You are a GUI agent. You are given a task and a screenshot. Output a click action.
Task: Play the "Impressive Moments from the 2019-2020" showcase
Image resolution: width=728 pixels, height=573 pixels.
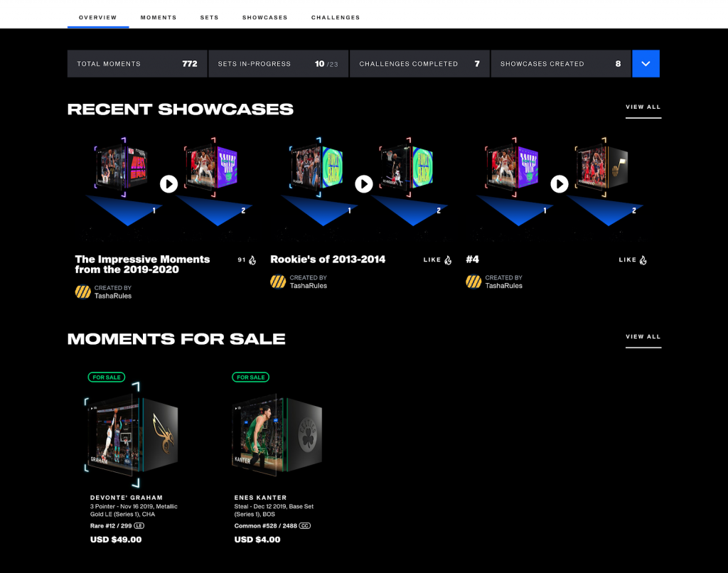tap(168, 184)
